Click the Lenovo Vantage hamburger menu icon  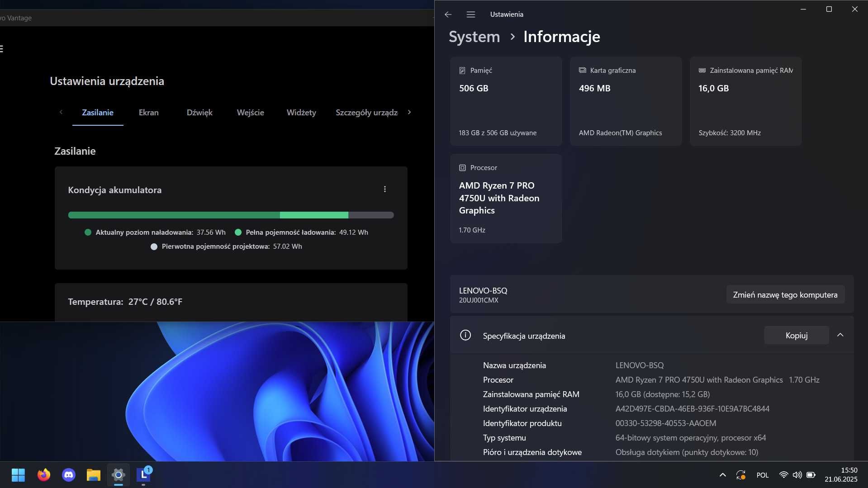click(x=1, y=49)
